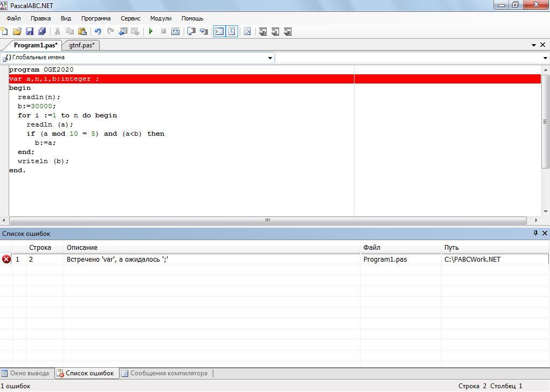The image size is (550, 392).
Task: Toggle pin on the error list panel
Action: point(535,233)
